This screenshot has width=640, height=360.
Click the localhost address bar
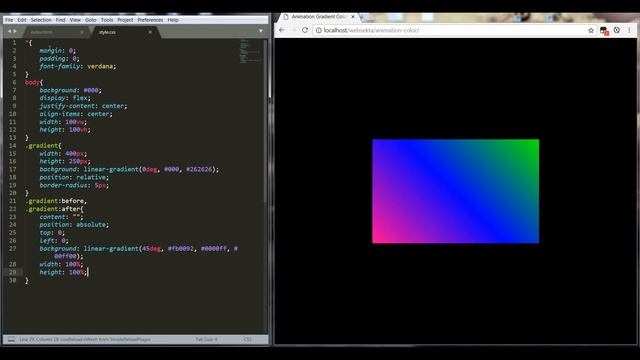tap(453, 30)
